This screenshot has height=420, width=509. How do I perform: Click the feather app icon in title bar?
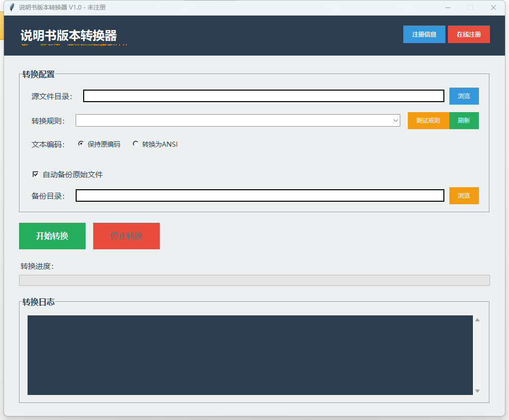(x=12, y=8)
